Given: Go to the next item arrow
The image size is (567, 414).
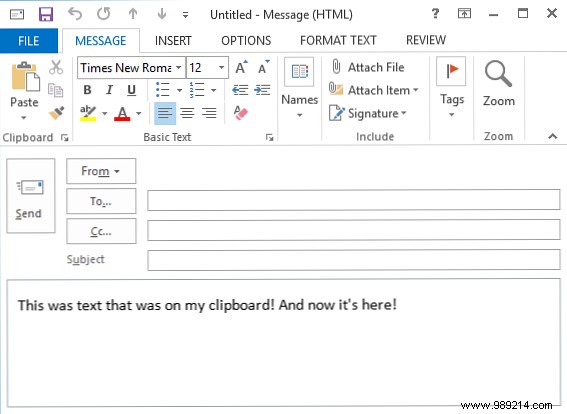Looking at the screenshot, I should click(x=162, y=14).
